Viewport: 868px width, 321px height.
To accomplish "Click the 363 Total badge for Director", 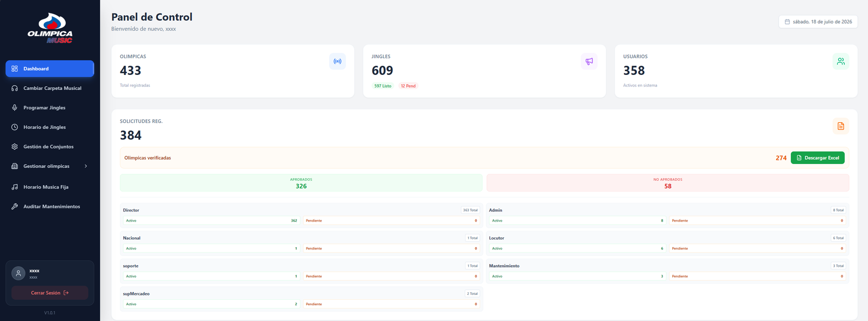I will click(x=470, y=210).
